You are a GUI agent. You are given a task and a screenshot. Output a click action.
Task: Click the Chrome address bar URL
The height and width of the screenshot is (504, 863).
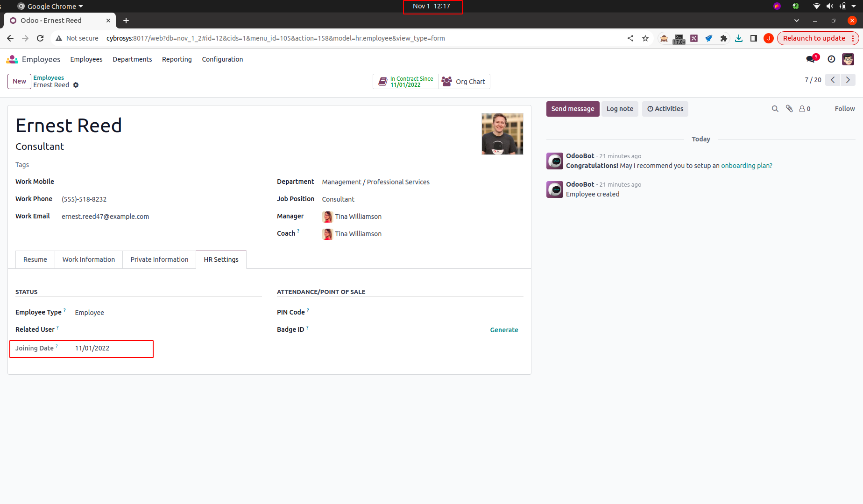[x=276, y=38]
